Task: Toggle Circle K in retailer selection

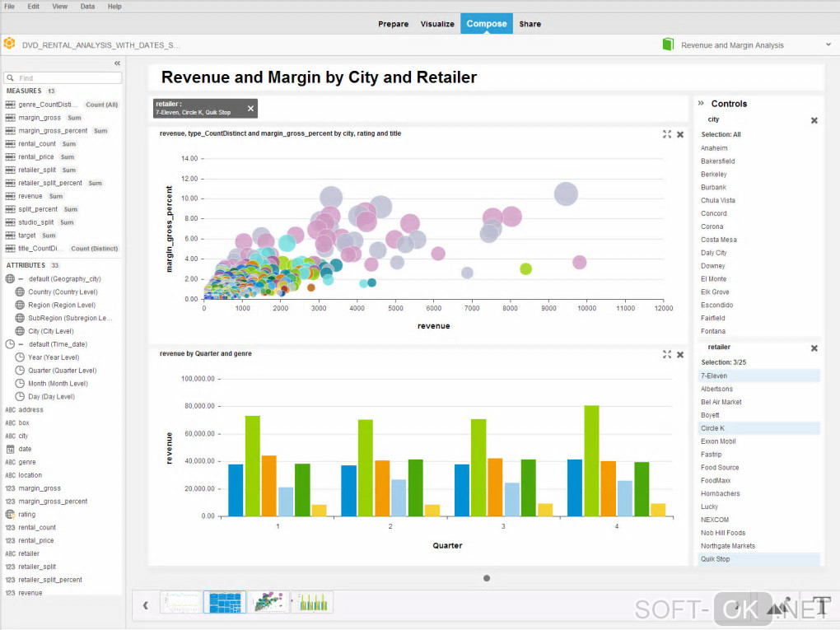Action: [758, 428]
